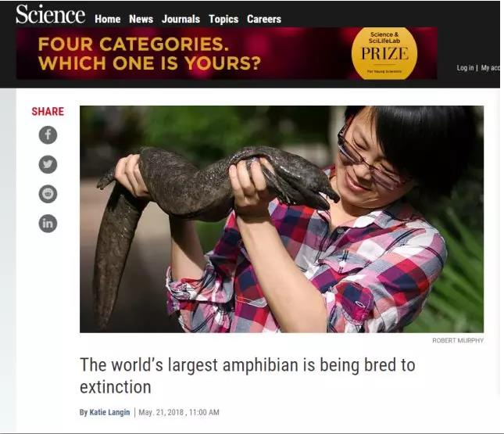This screenshot has width=504, height=434.
Task: Click the Robert Murphy photo credit
Action: click(458, 340)
